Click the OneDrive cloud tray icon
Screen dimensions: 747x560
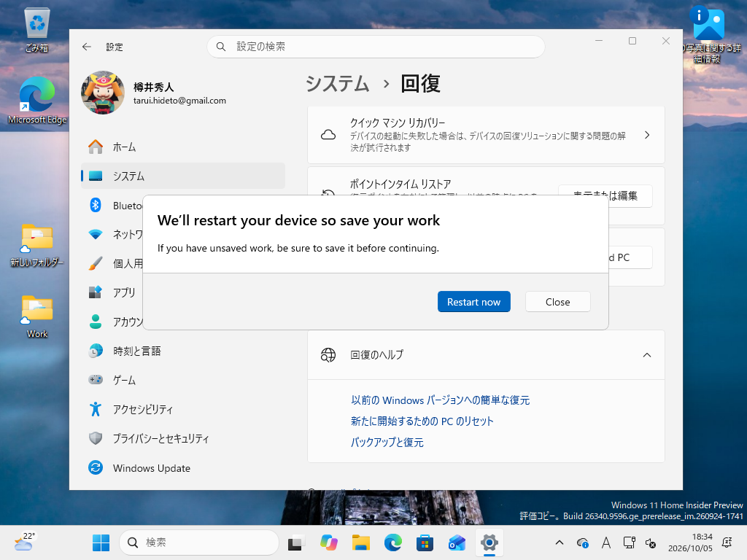coord(582,542)
